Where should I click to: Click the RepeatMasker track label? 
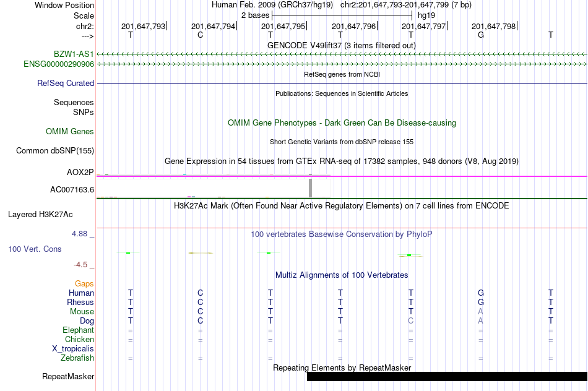pos(68,376)
